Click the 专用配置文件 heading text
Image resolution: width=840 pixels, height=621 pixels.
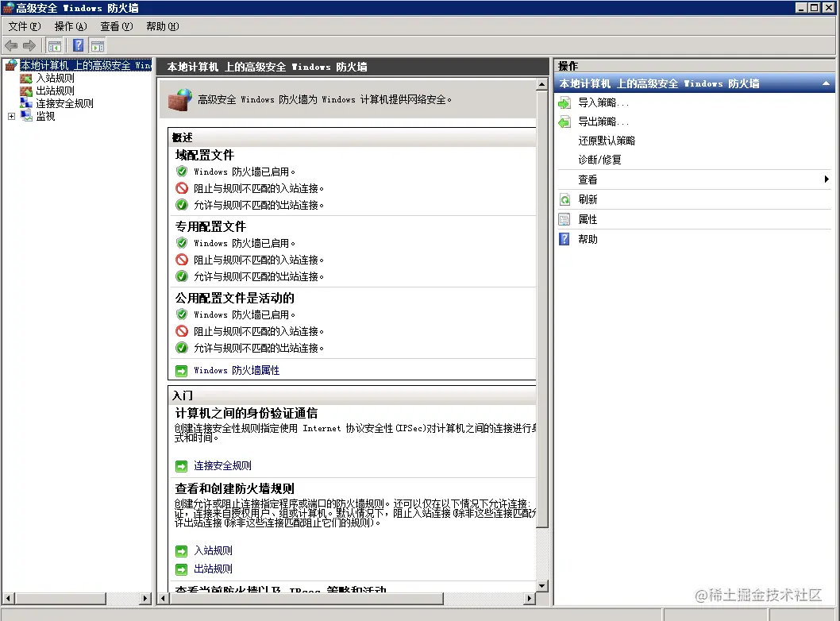coord(210,226)
